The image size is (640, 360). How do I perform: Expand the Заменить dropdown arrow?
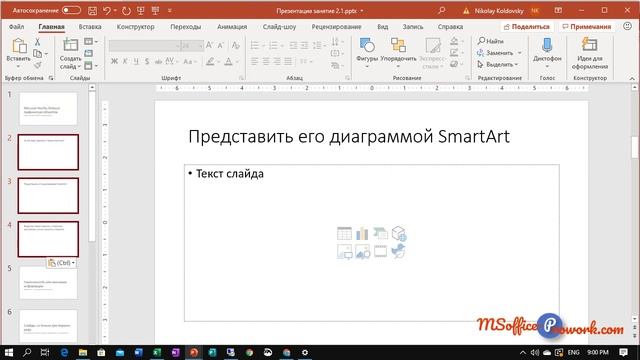[520, 53]
